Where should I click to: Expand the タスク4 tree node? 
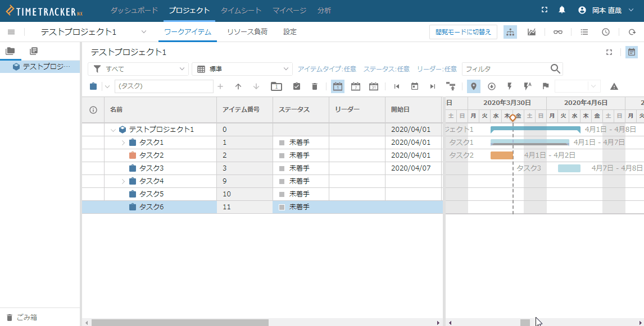tap(124, 181)
